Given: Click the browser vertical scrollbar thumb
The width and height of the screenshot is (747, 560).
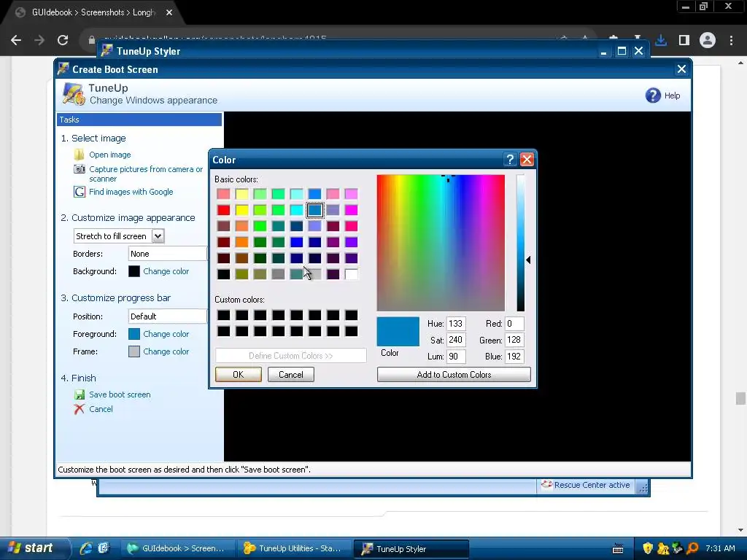Looking at the screenshot, I should pyautogui.click(x=740, y=398).
